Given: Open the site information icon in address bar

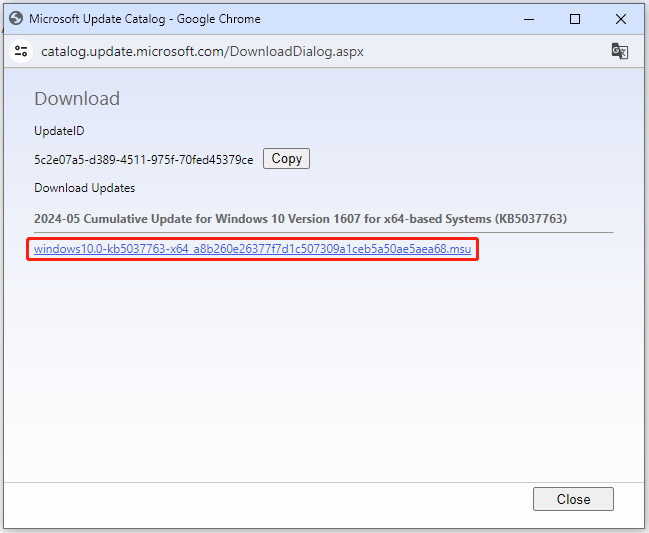Looking at the screenshot, I should [x=21, y=51].
